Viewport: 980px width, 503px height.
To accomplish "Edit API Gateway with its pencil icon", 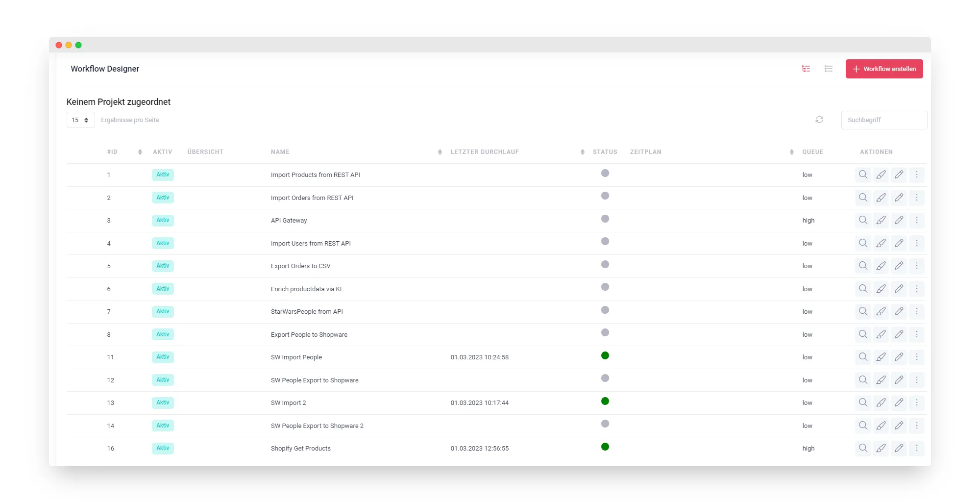I will tap(899, 220).
